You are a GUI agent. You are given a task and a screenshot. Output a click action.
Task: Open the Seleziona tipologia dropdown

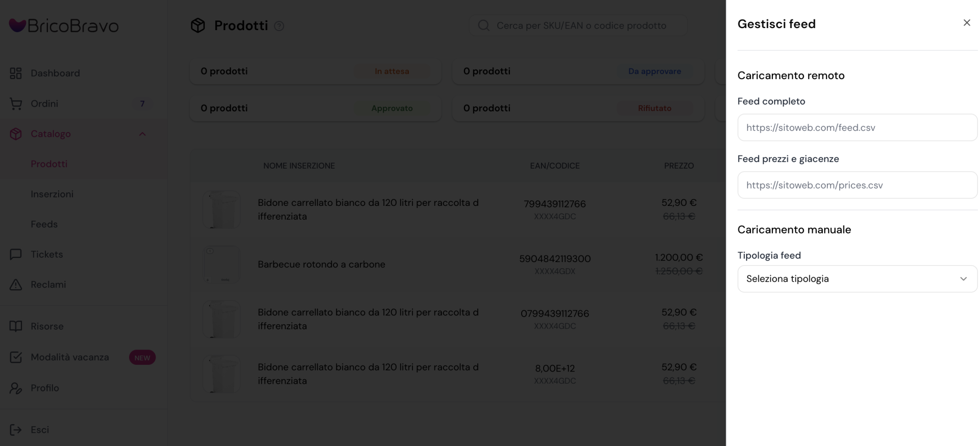[857, 279]
